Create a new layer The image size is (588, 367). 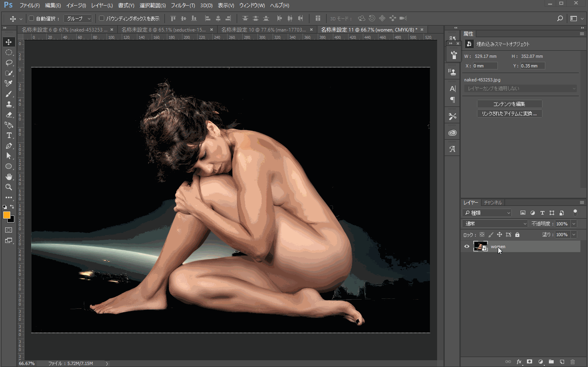pos(562,361)
